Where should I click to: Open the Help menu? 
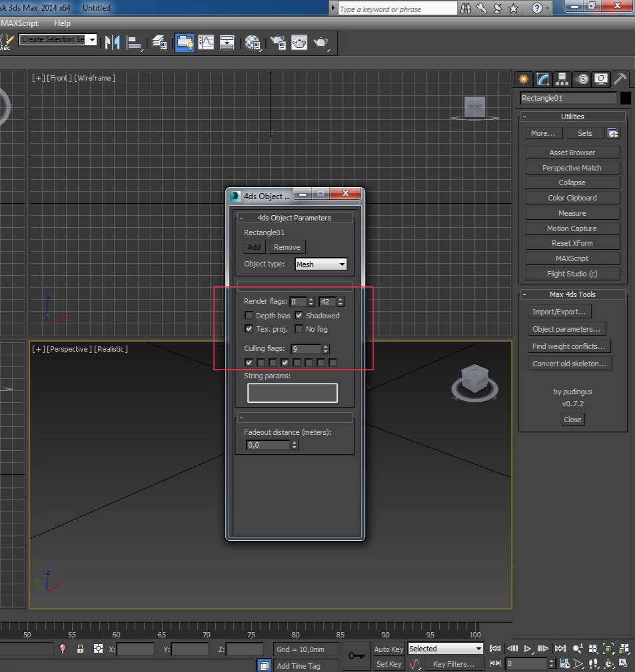click(x=62, y=23)
